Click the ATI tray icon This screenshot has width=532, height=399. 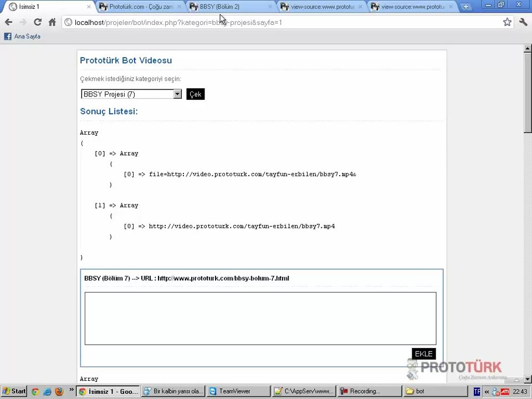pos(505,392)
